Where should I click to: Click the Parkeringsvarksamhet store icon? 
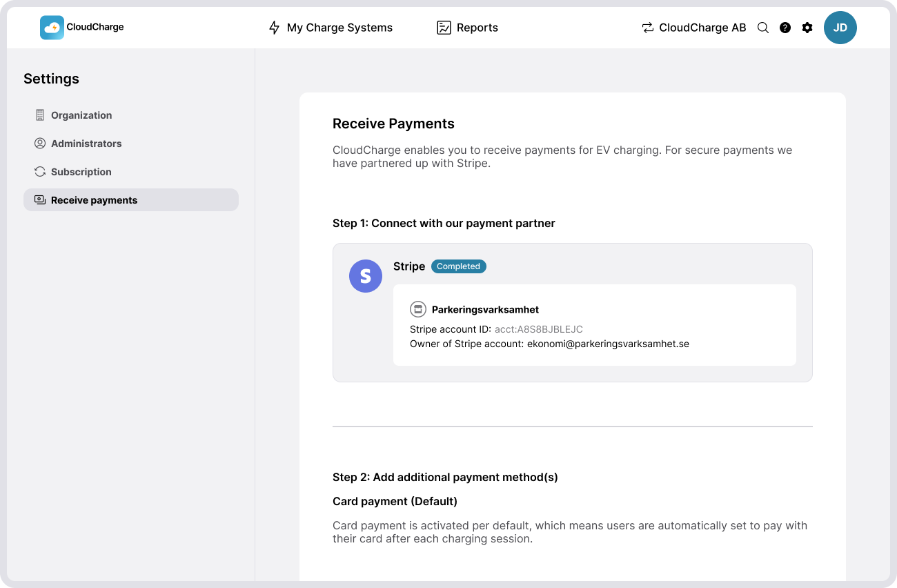pos(418,309)
